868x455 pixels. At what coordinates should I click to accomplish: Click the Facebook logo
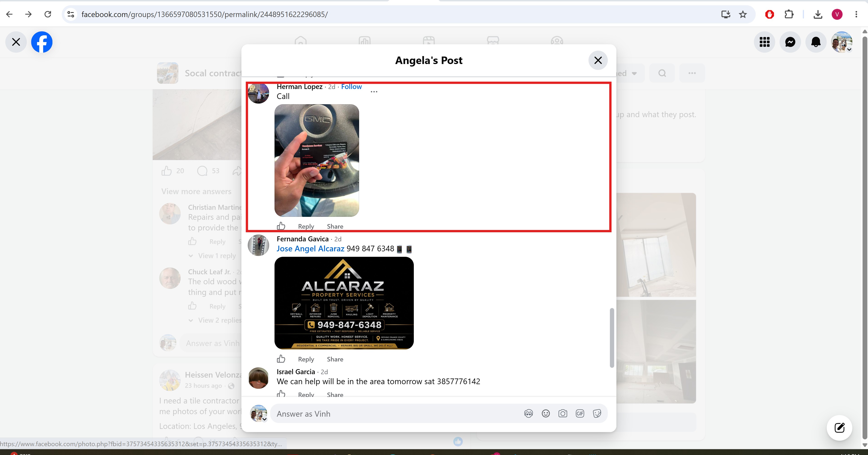(x=42, y=42)
